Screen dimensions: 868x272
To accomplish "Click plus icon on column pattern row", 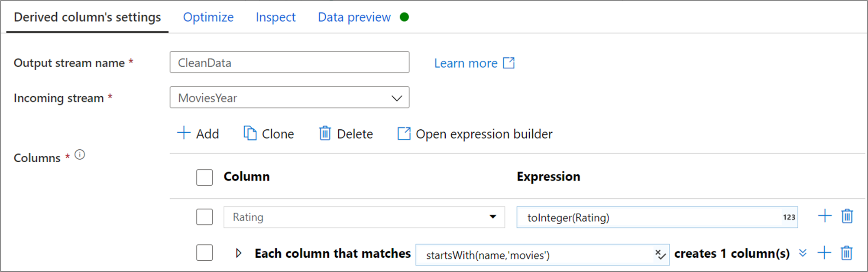I will click(x=824, y=253).
